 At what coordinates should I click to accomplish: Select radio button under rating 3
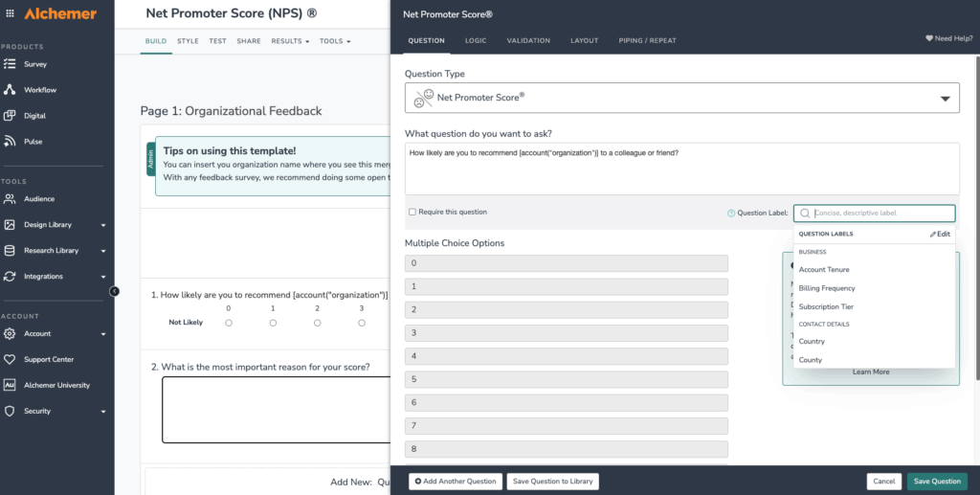tap(362, 323)
